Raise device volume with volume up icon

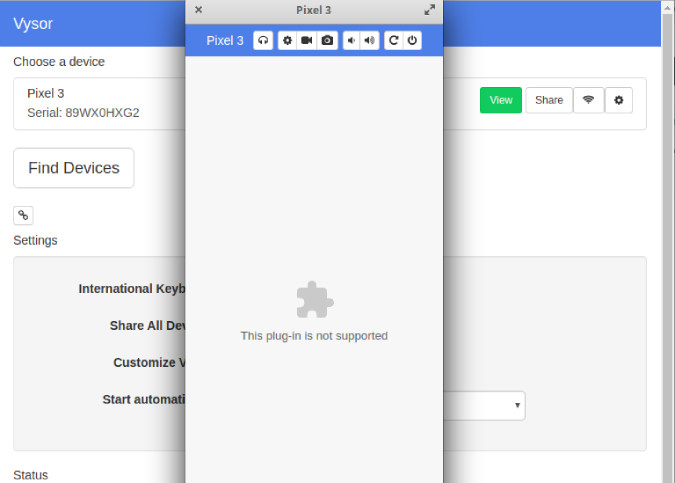[369, 40]
